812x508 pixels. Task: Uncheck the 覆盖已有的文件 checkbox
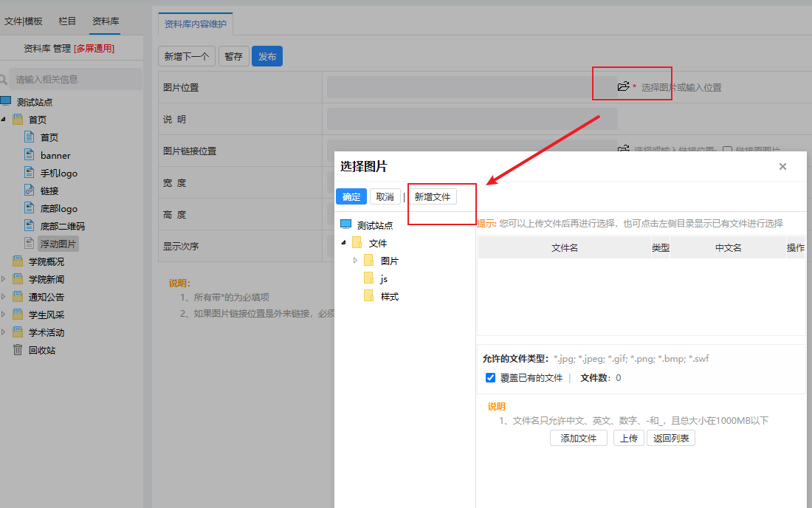click(x=490, y=377)
